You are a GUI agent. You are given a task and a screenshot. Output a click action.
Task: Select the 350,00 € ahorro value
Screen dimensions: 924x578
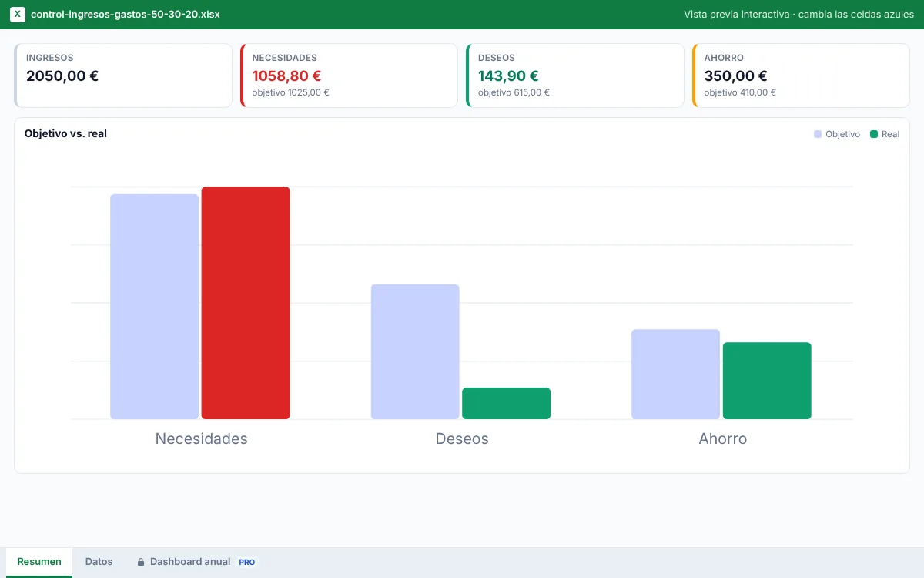point(735,76)
